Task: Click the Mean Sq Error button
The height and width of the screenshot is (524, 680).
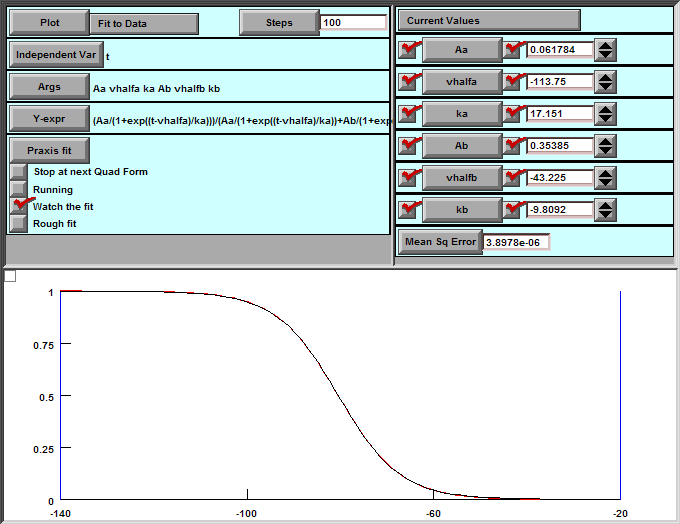Action: (440, 242)
